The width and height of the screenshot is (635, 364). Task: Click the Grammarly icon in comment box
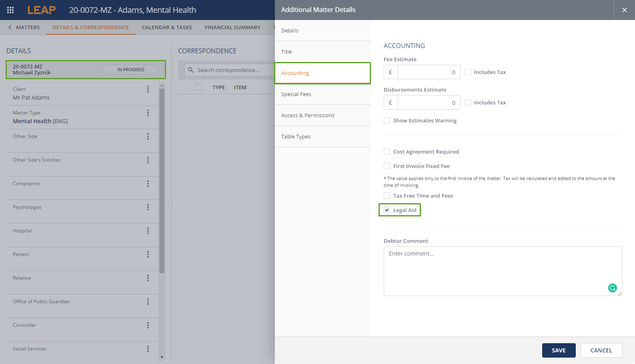[612, 288]
